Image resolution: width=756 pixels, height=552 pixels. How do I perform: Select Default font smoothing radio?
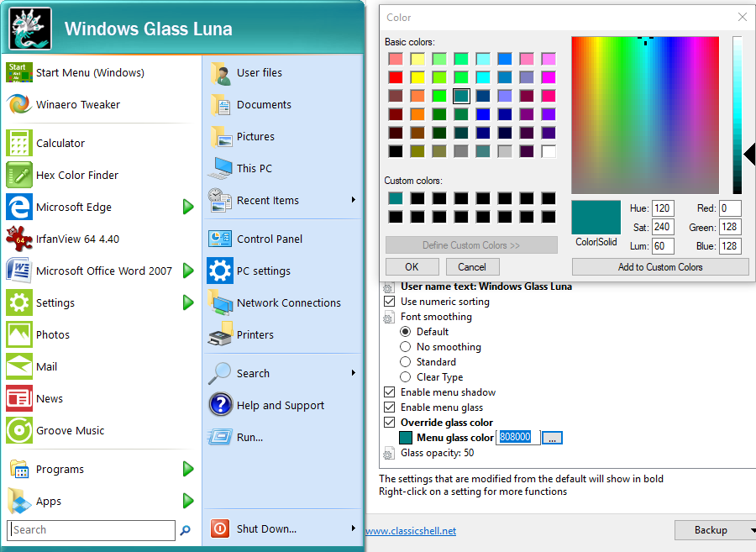[x=406, y=332]
